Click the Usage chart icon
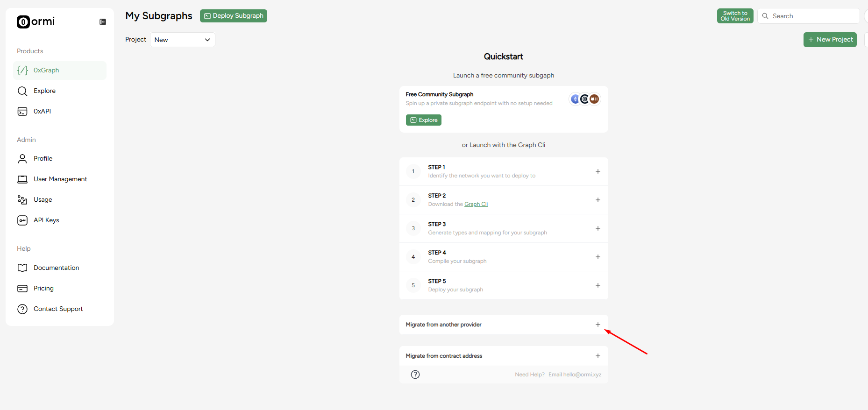The image size is (868, 410). 22,200
